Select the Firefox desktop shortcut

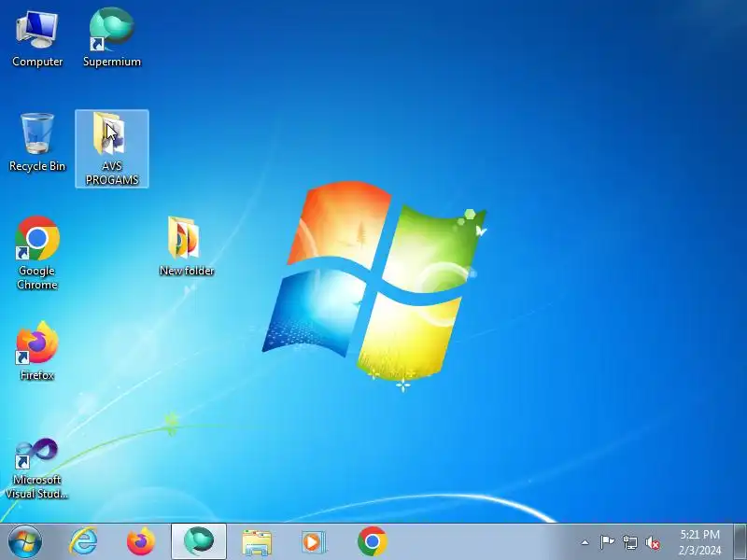pyautogui.click(x=37, y=352)
